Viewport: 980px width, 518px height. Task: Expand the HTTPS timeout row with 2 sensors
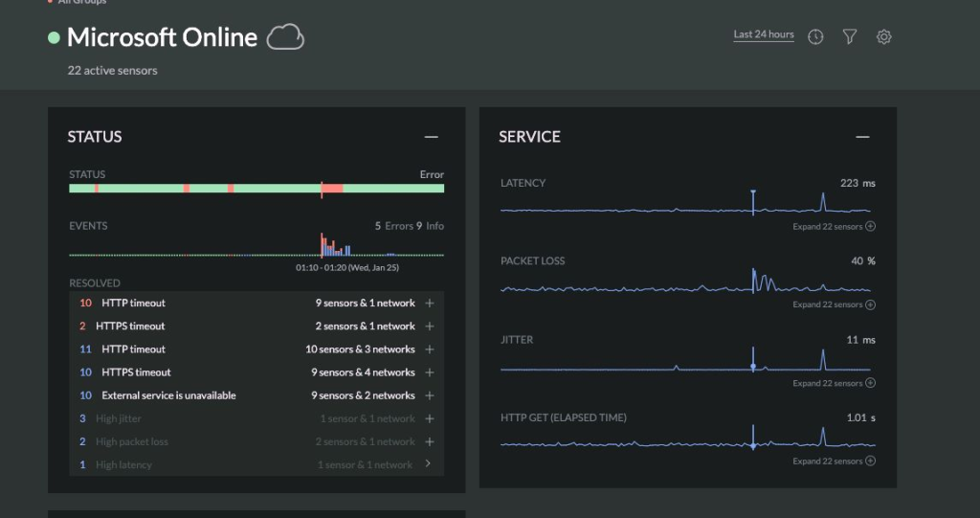click(x=429, y=327)
